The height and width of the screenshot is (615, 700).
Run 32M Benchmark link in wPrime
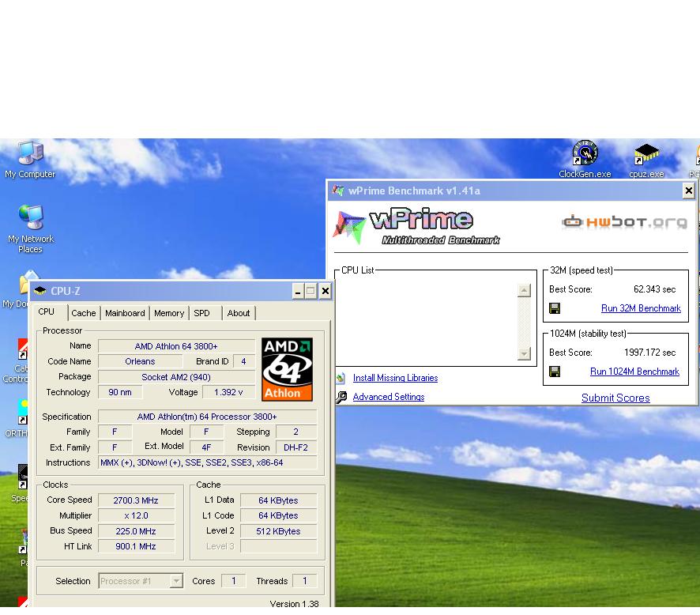click(x=641, y=308)
